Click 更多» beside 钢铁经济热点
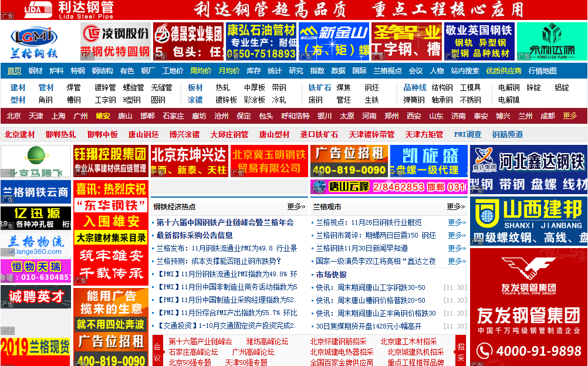 coord(296,206)
